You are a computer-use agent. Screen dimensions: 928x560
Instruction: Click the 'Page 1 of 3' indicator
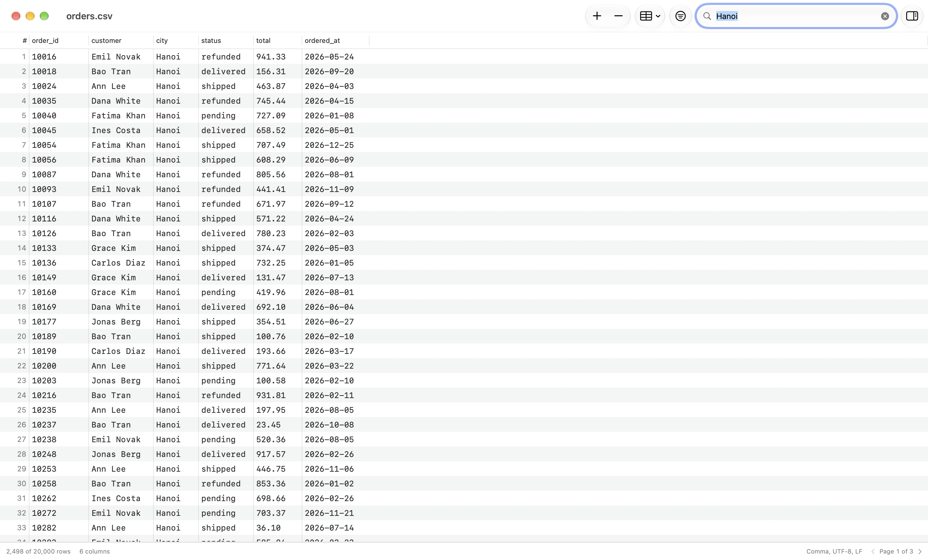(x=896, y=551)
